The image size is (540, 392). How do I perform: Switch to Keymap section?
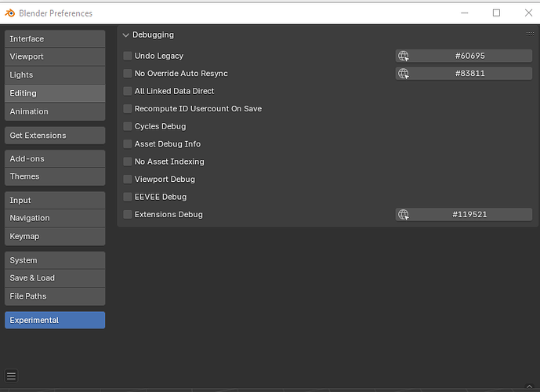[55, 236]
